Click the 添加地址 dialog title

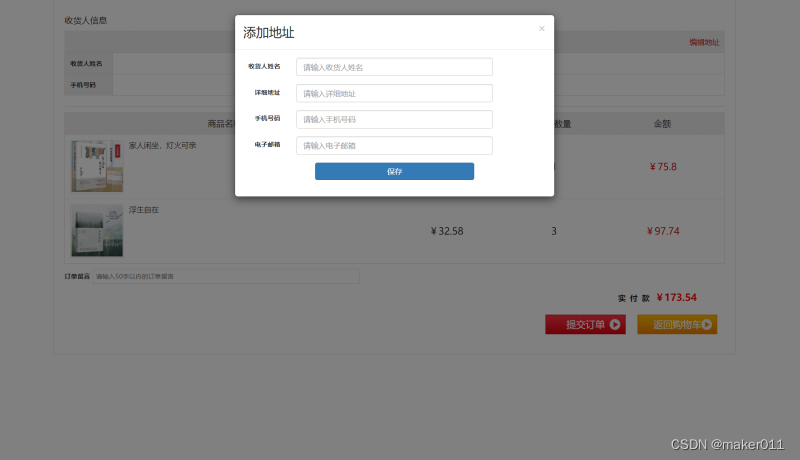[x=269, y=33]
